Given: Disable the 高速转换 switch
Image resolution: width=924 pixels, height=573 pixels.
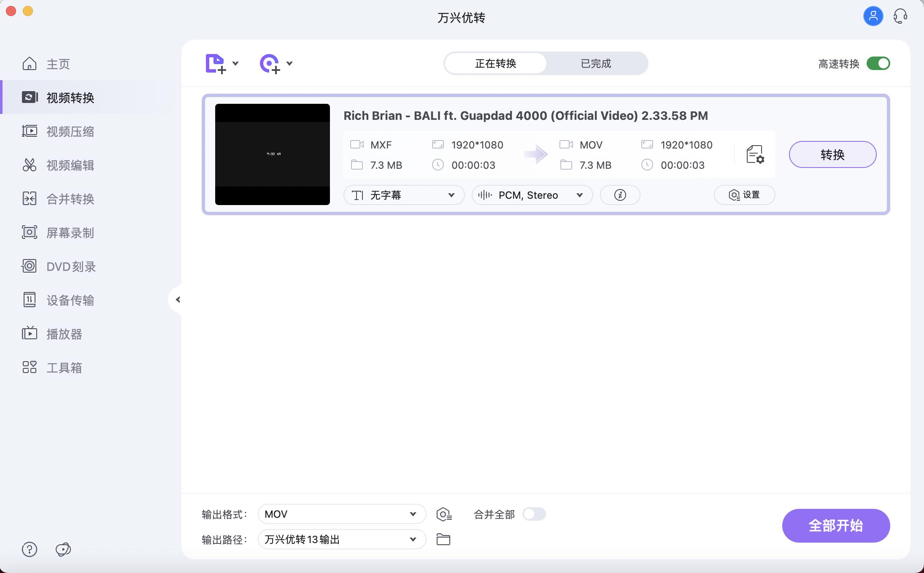Looking at the screenshot, I should coord(878,63).
